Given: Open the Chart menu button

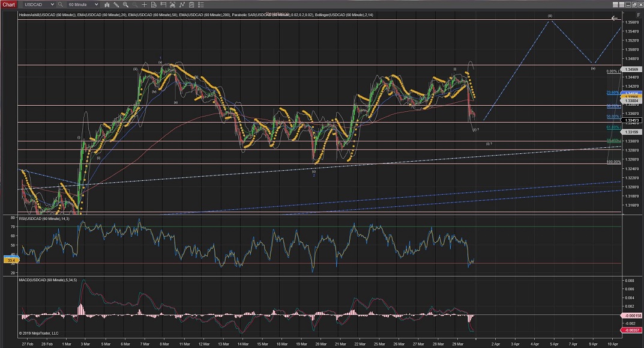Looking at the screenshot, I should click(x=8, y=5).
